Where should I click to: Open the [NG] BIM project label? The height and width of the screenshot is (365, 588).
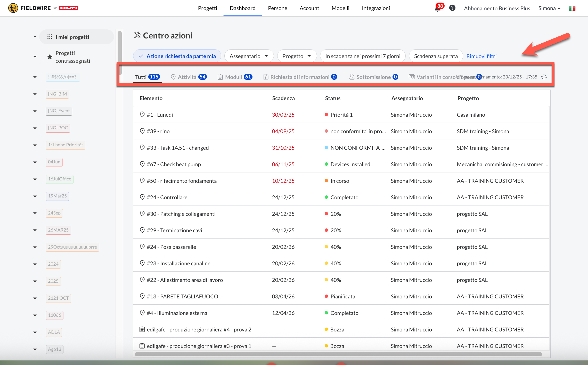57,94
